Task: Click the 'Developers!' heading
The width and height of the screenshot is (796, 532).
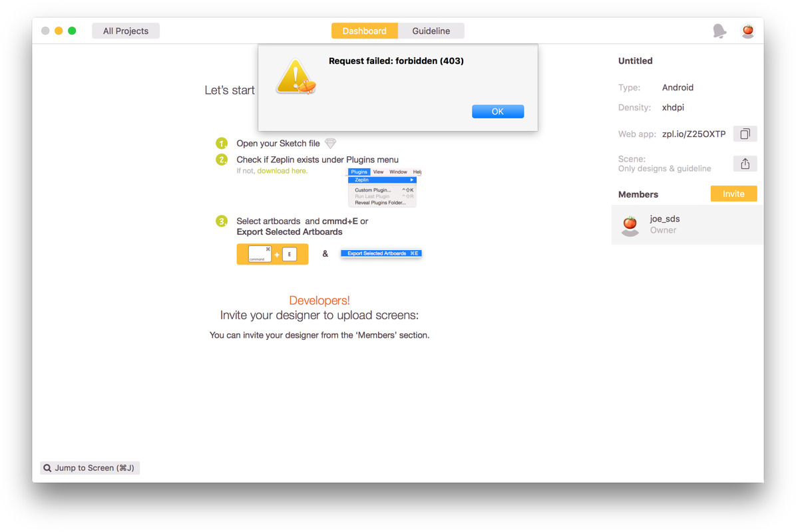Action: (x=319, y=300)
